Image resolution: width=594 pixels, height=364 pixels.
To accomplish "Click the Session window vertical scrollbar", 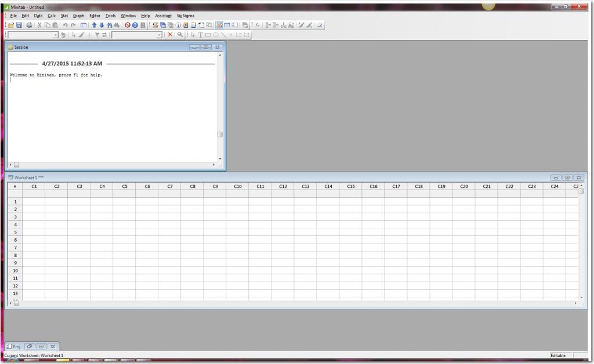I will click(220, 133).
